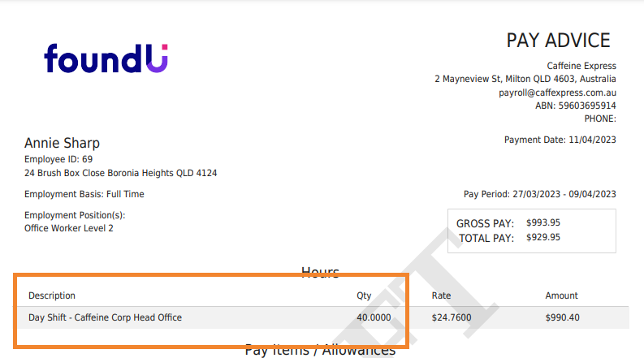This screenshot has width=644, height=358.
Task: Click the Employment Basis: Full Time line
Action: (84, 195)
